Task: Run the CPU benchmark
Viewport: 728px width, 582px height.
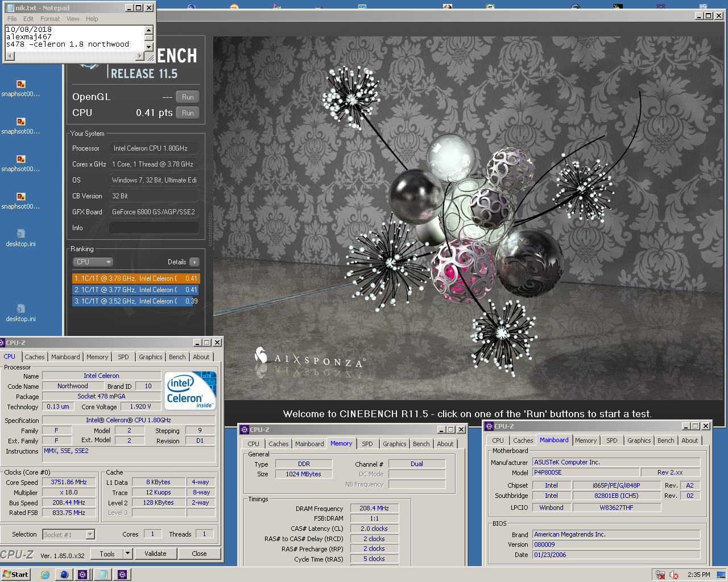Action: point(188,113)
